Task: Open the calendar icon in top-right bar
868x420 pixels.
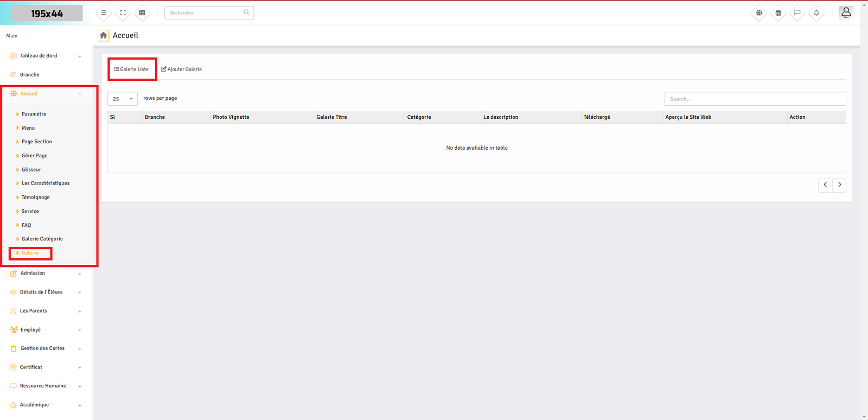Action: [x=778, y=13]
